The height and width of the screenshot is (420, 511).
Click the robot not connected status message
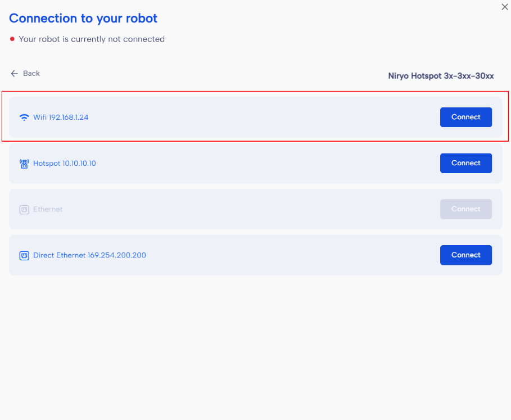point(92,39)
